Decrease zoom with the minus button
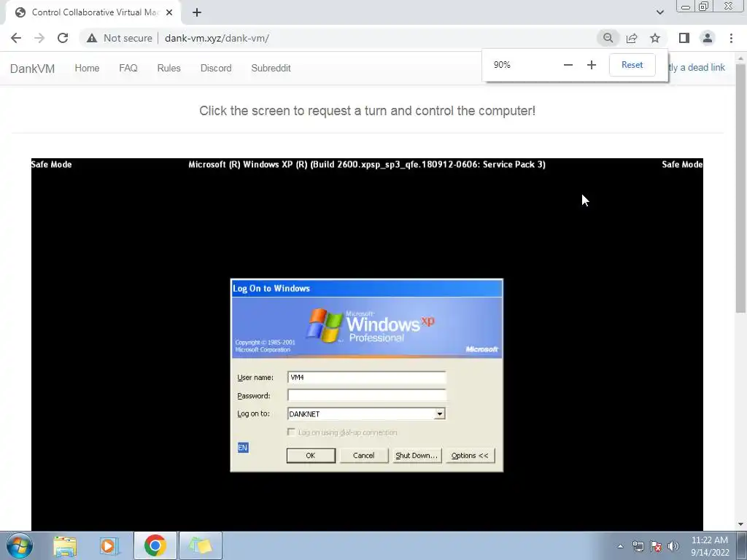 point(568,65)
